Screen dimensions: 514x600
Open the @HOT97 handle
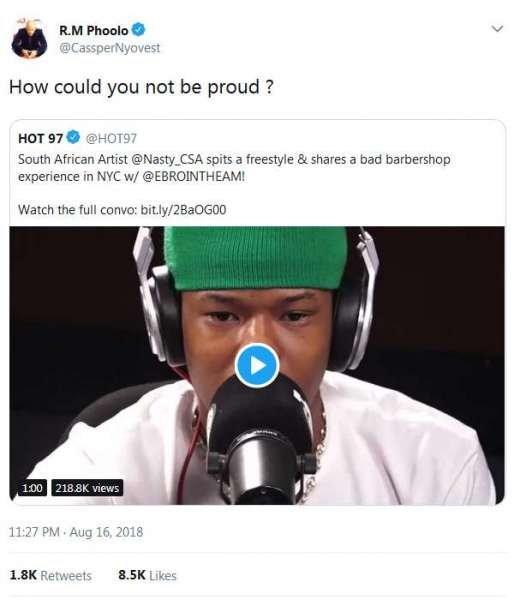[x=111, y=138]
